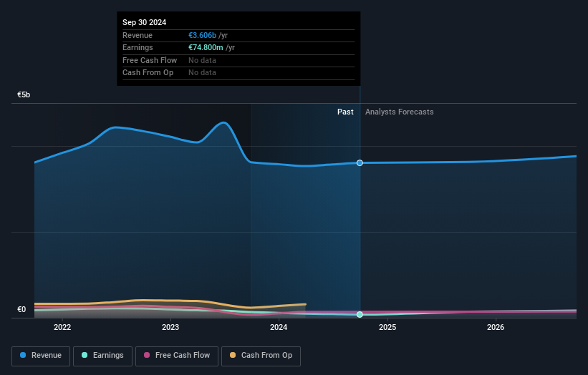Click the Revenue label in tooltip
This screenshot has width=588, height=375.
point(138,35)
